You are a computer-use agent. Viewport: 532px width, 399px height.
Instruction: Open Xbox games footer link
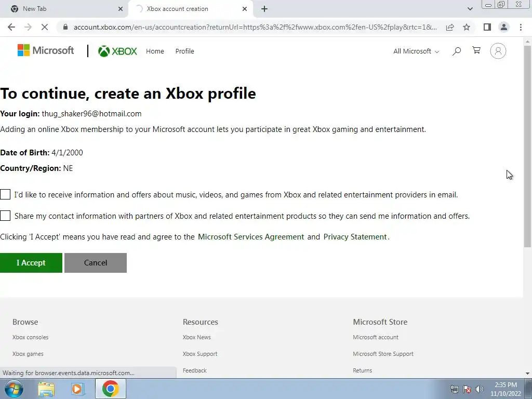click(x=28, y=354)
